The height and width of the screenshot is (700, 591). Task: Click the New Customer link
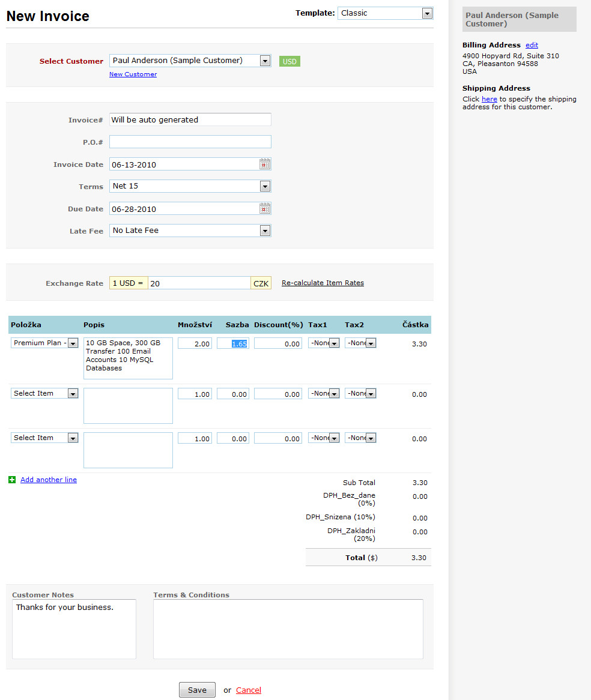pyautogui.click(x=133, y=74)
